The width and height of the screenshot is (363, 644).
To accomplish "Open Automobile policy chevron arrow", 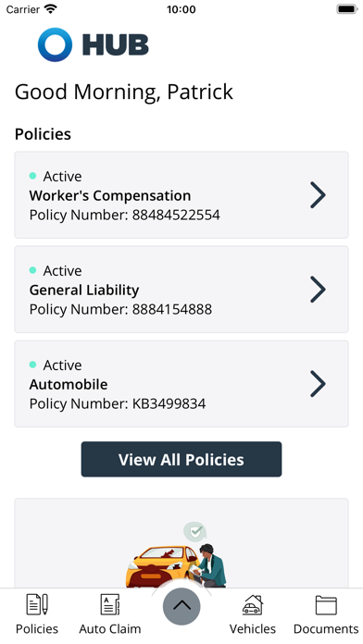I will (318, 384).
